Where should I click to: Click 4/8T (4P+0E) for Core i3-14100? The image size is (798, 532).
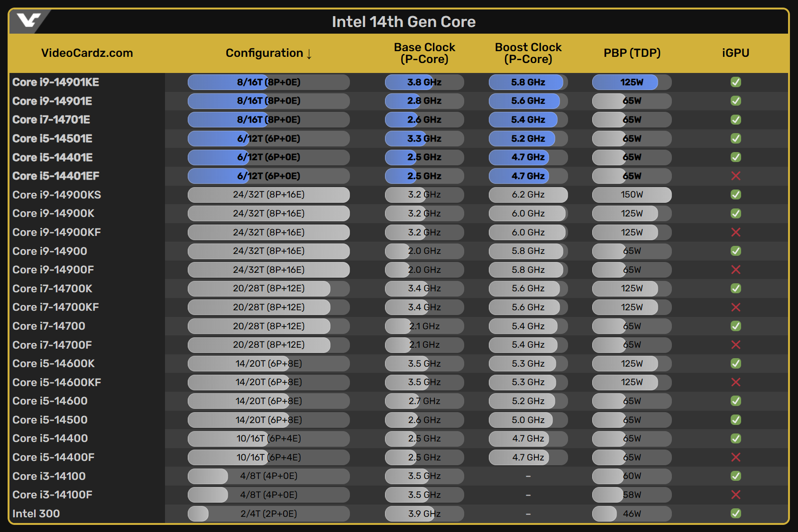click(x=269, y=476)
